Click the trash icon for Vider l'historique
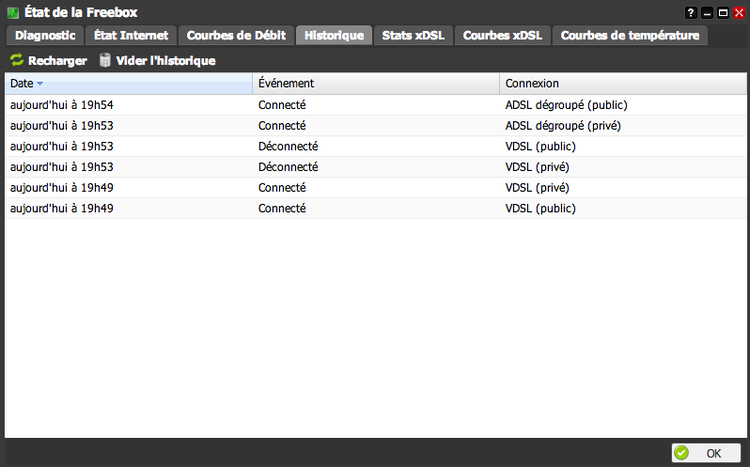750x467 pixels. coord(105,60)
